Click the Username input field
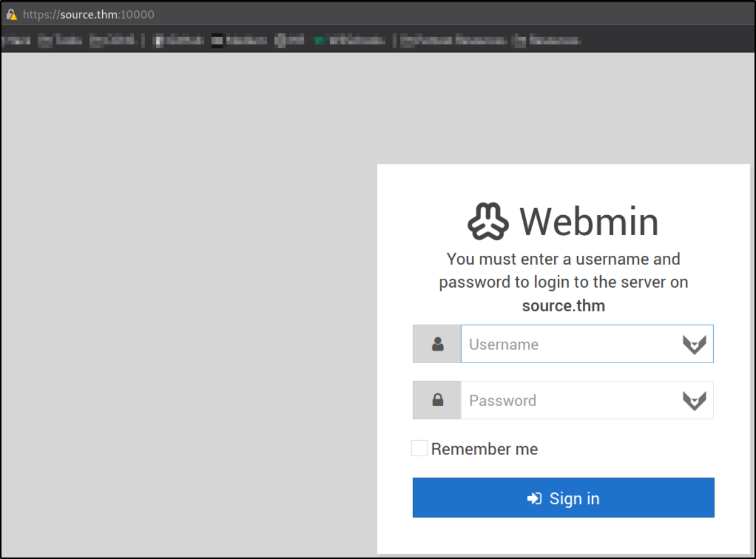This screenshot has width=756, height=559. tap(587, 344)
